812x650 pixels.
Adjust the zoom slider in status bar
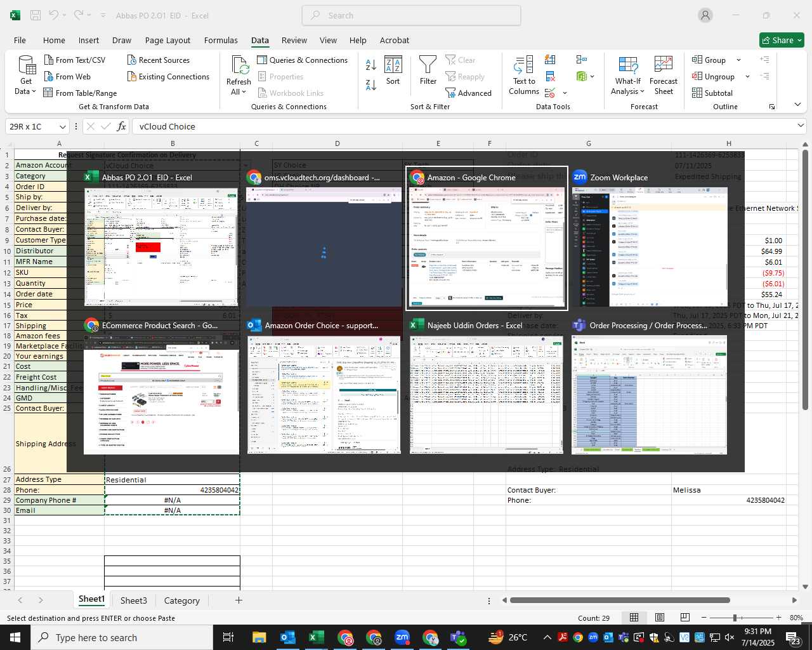point(735,618)
